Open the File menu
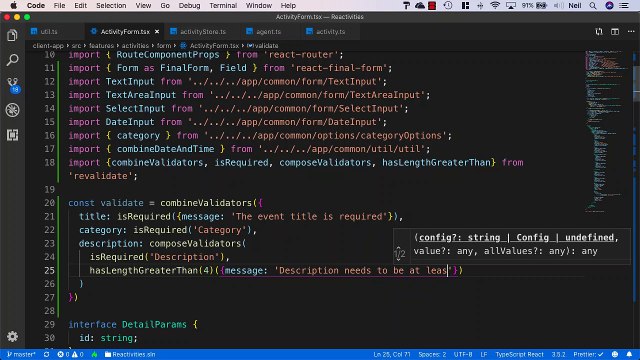Image resolution: width=640 pixels, height=360 pixels. pos(59,5)
